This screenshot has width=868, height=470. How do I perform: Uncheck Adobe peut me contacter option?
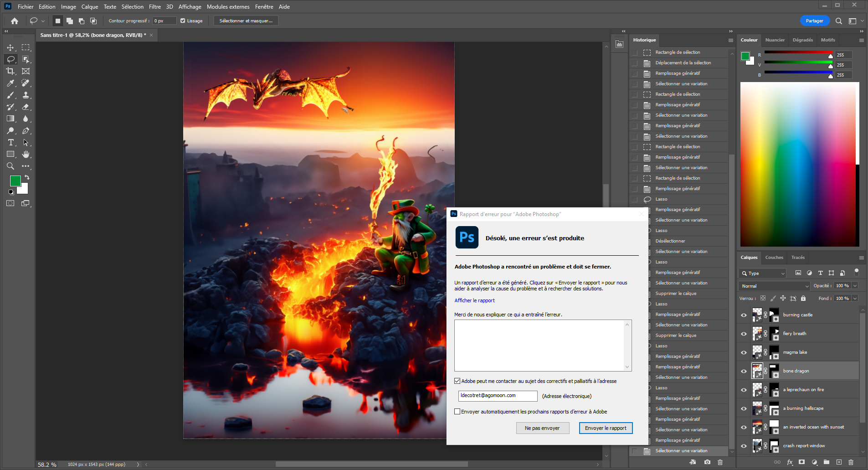click(x=457, y=381)
